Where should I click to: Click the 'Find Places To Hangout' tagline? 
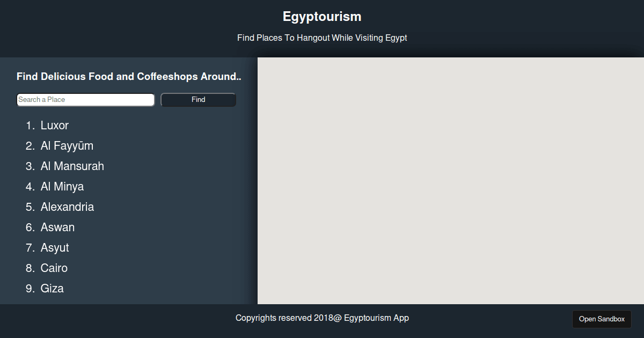322,38
